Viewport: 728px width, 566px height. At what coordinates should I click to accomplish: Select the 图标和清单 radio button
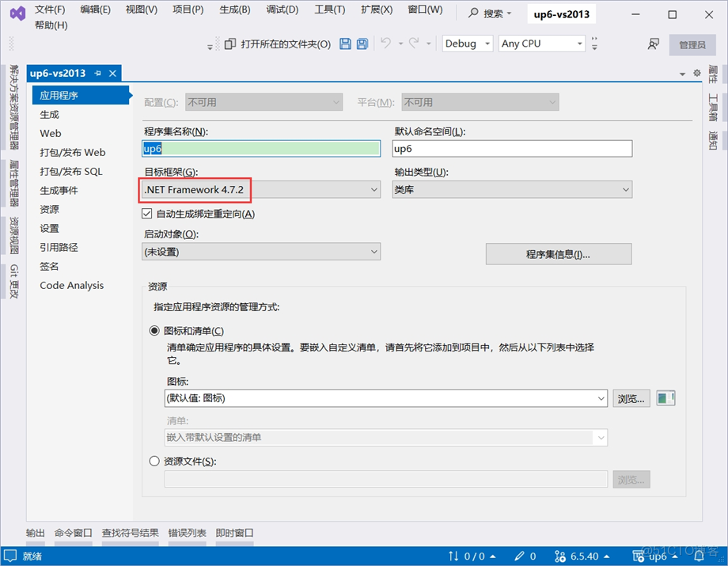(x=154, y=331)
